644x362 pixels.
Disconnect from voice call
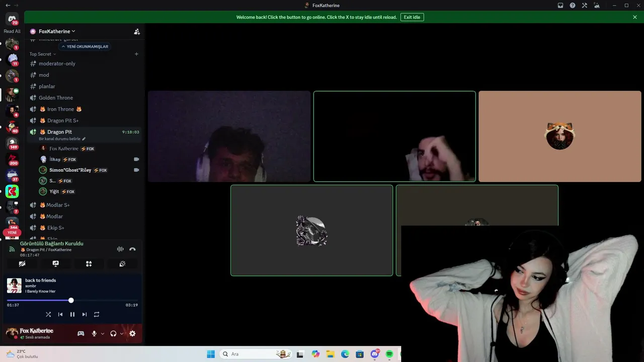click(132, 249)
